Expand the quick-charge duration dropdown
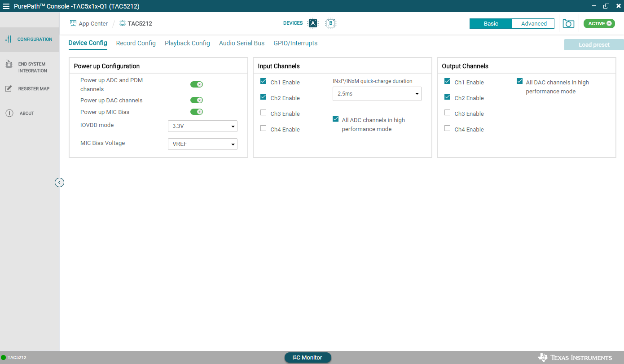 tap(377, 94)
